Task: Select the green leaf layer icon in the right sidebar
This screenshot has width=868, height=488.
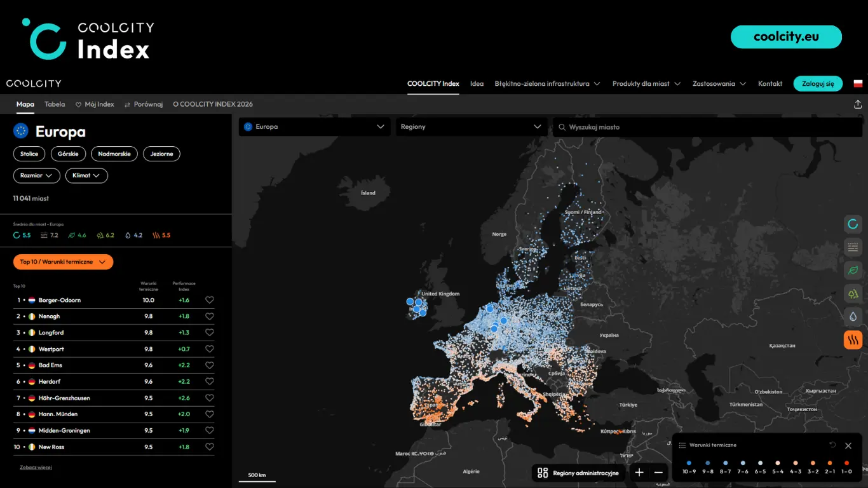Action: point(853,270)
